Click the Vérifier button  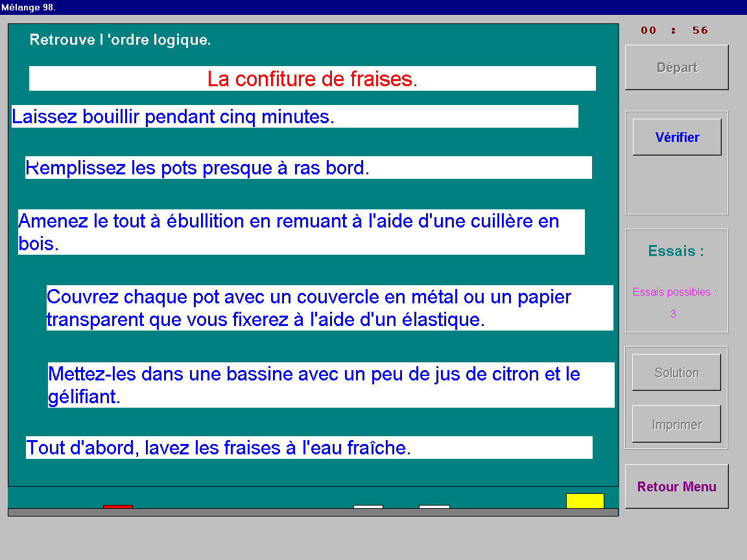[x=676, y=137]
